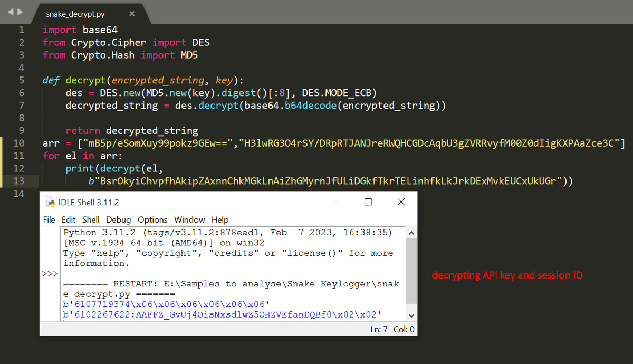Click the IDLE scrollbar down arrow

pyautogui.click(x=411, y=315)
